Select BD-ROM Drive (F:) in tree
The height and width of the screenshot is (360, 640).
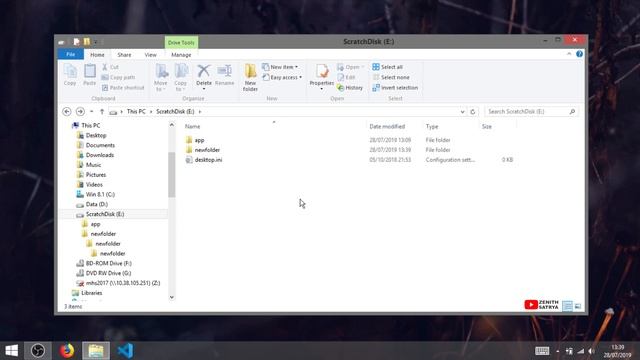click(x=109, y=263)
